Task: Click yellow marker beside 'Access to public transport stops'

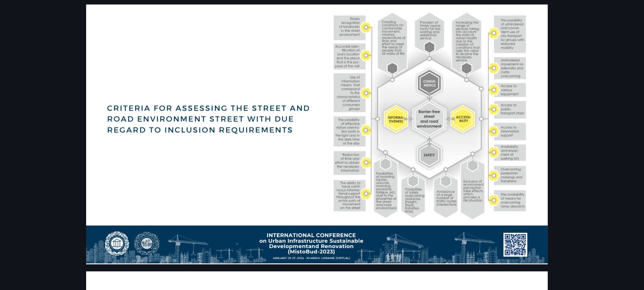Action: click(x=494, y=109)
